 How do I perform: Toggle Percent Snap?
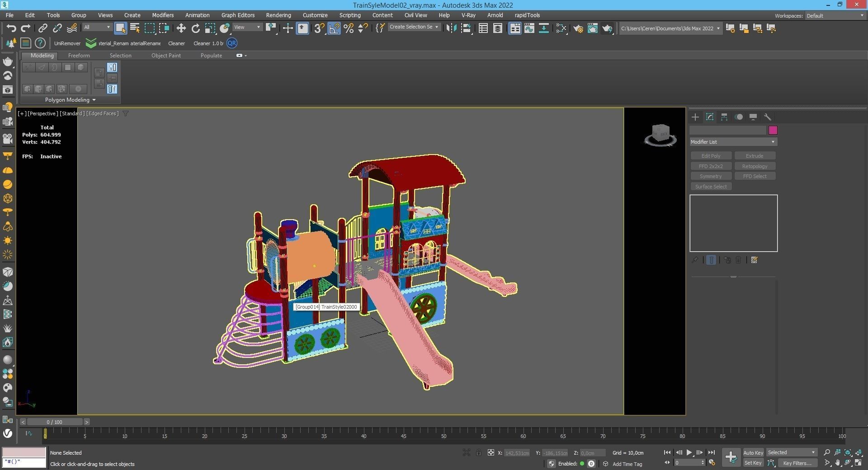[349, 28]
